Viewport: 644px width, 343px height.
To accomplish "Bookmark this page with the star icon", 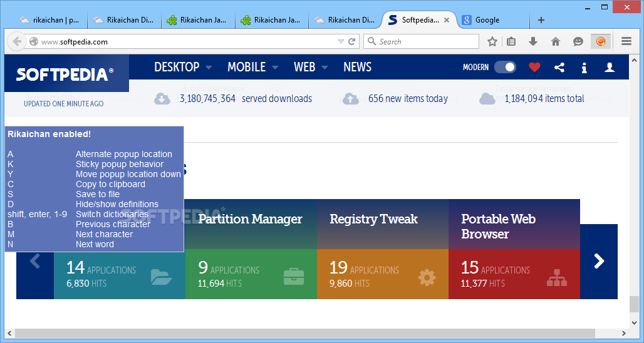I will pyautogui.click(x=492, y=41).
